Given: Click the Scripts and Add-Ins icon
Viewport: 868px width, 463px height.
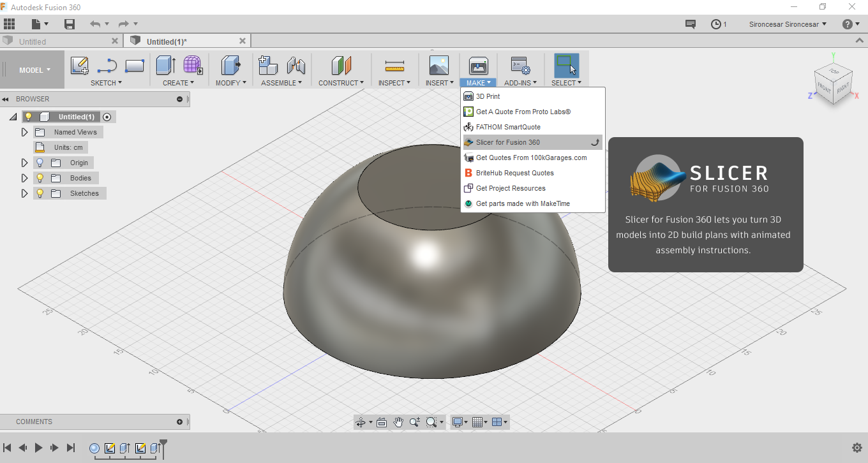Looking at the screenshot, I should click(520, 66).
